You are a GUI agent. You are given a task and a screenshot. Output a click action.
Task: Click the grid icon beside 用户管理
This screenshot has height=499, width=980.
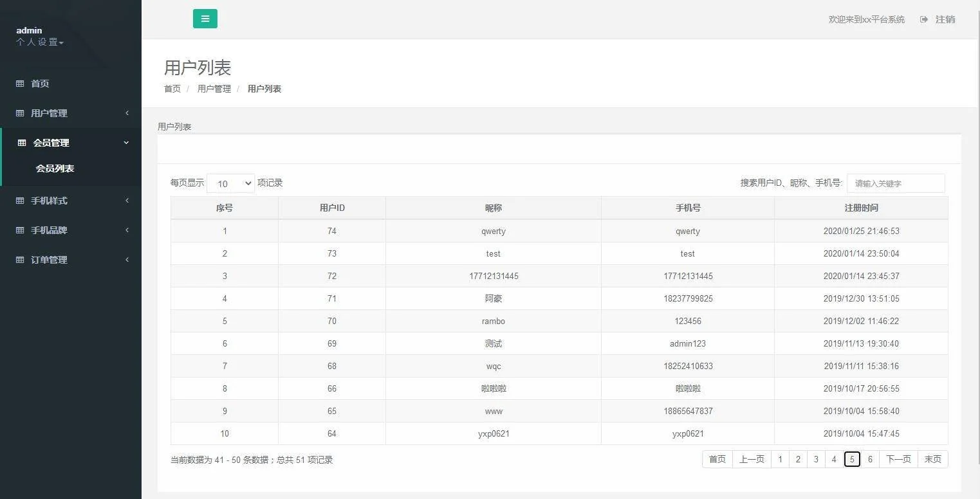20,113
